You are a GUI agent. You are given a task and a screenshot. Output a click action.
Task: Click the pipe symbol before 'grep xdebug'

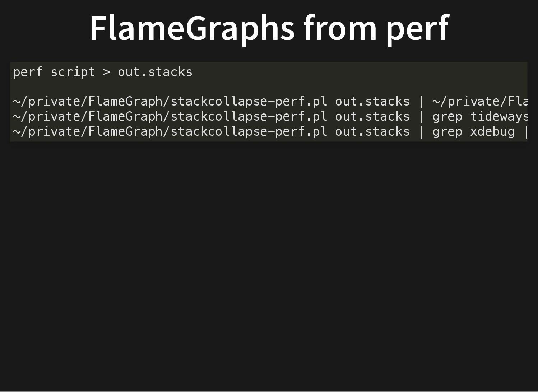point(421,132)
